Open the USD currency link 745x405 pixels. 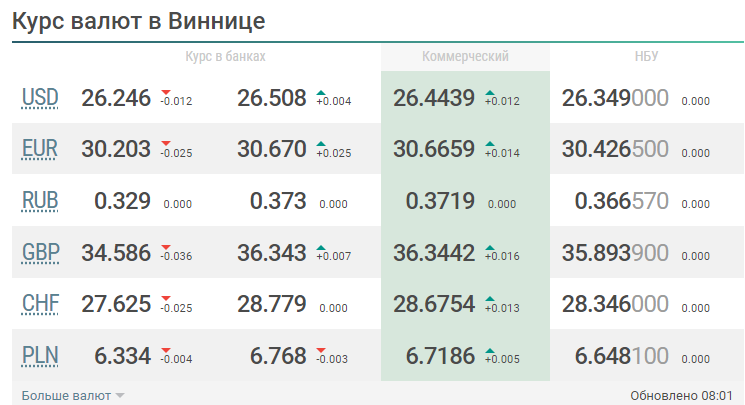point(40,98)
